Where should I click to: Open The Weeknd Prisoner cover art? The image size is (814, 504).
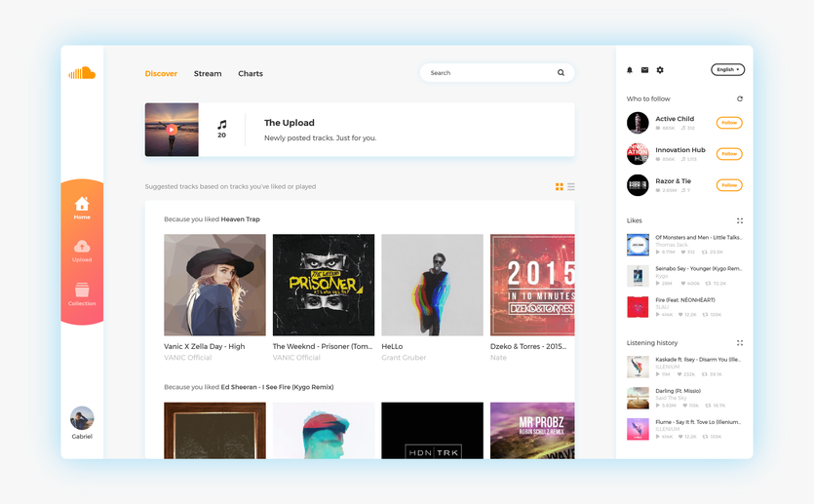[324, 285]
